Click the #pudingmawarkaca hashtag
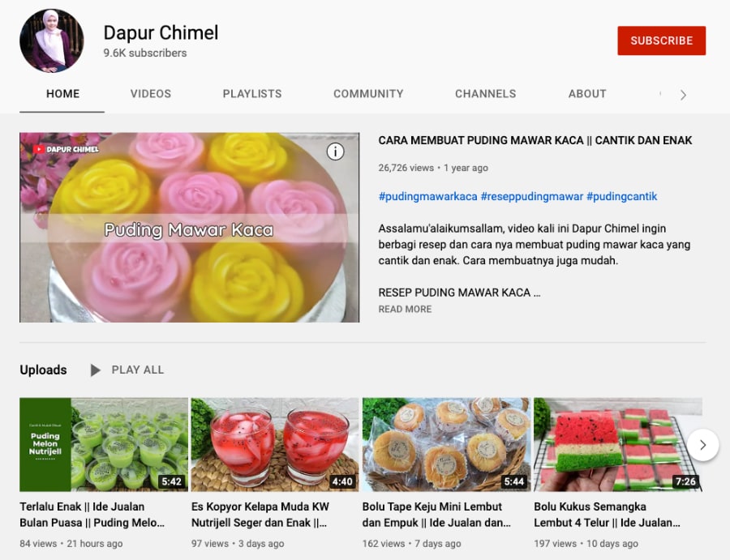Image resolution: width=730 pixels, height=560 pixels. click(427, 197)
